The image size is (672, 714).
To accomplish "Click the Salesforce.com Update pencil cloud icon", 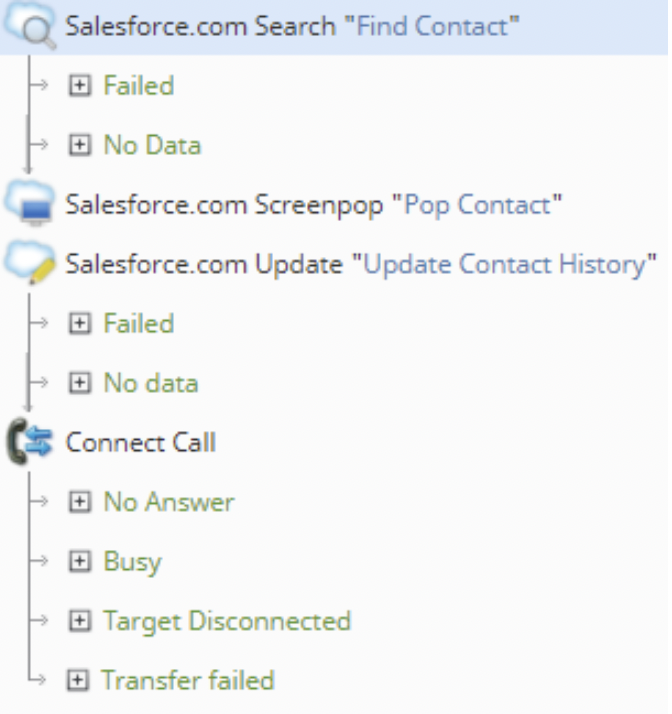I will tap(30, 263).
